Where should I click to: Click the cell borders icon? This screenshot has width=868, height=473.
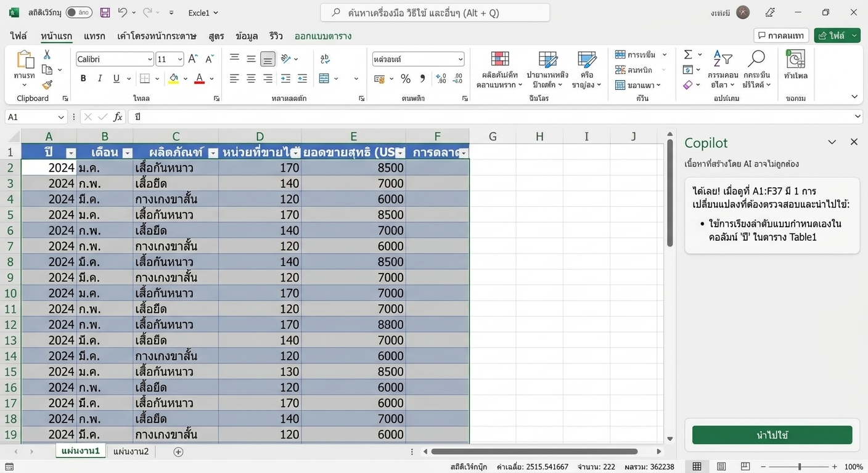point(145,78)
